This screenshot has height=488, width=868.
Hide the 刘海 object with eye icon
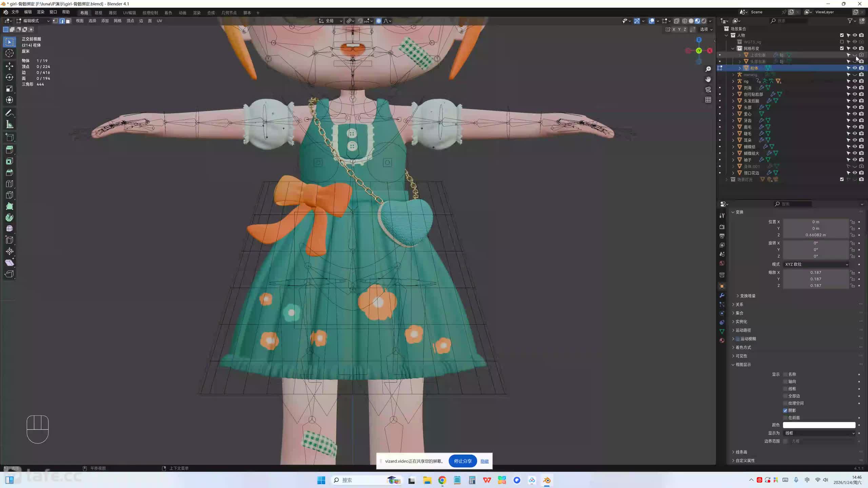coord(855,88)
